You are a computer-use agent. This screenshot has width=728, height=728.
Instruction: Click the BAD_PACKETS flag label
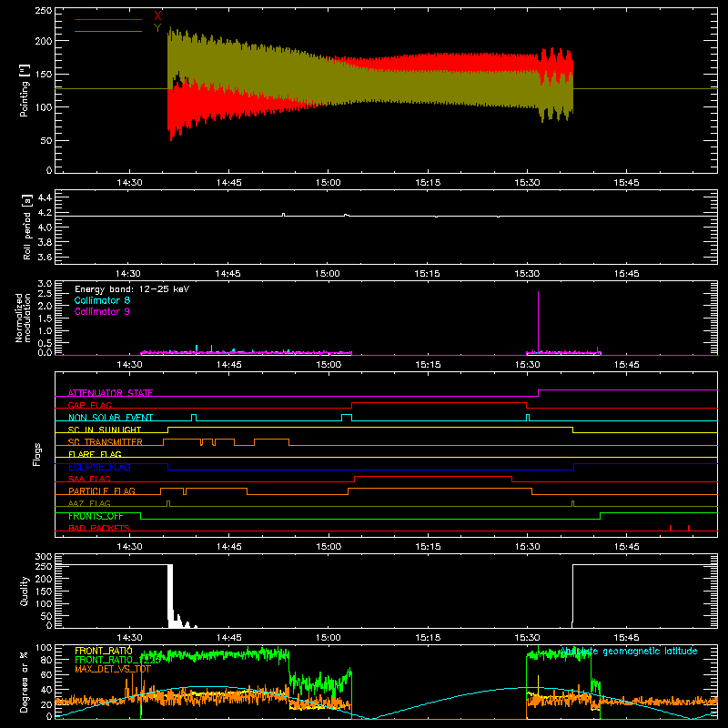point(99,528)
